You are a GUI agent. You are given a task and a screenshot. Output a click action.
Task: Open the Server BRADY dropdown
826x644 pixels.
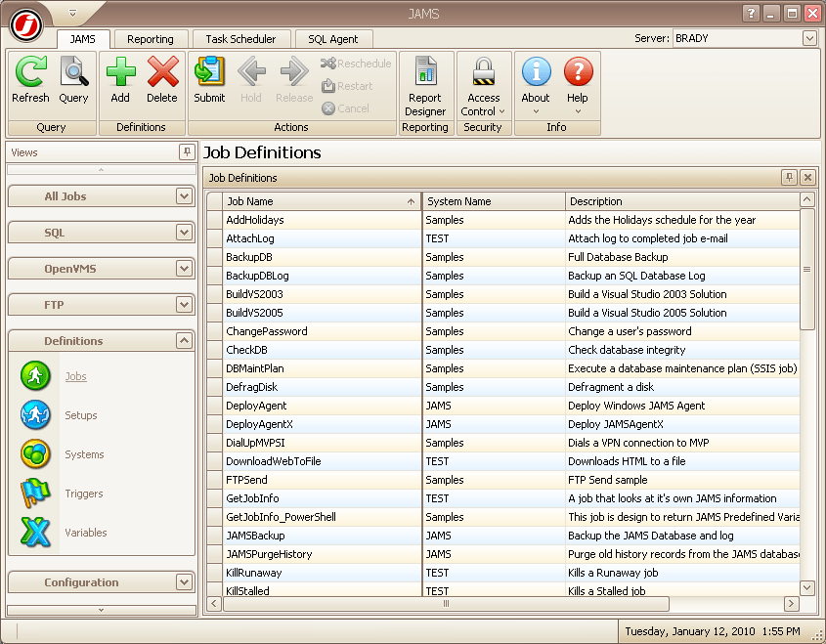pyautogui.click(x=809, y=38)
